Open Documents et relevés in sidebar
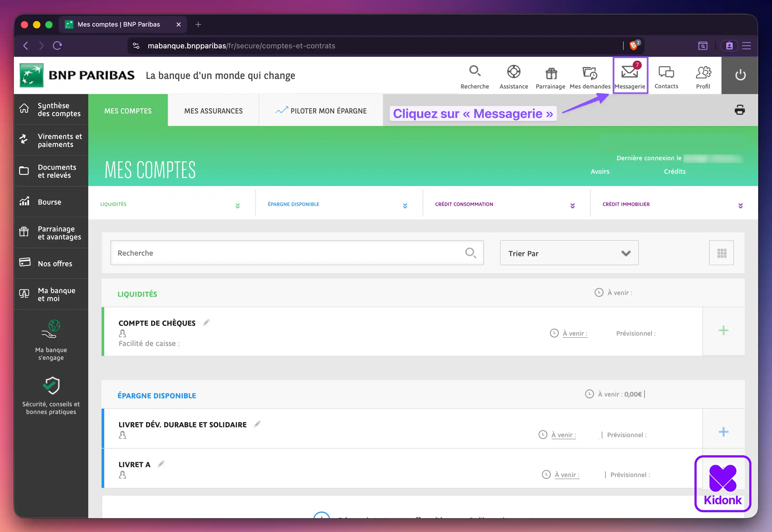Screen dimensions: 772x532 pos(51,171)
